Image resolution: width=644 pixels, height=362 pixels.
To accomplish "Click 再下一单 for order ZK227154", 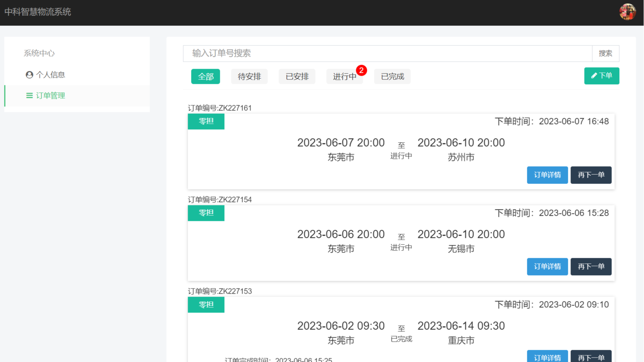I will [590, 267].
